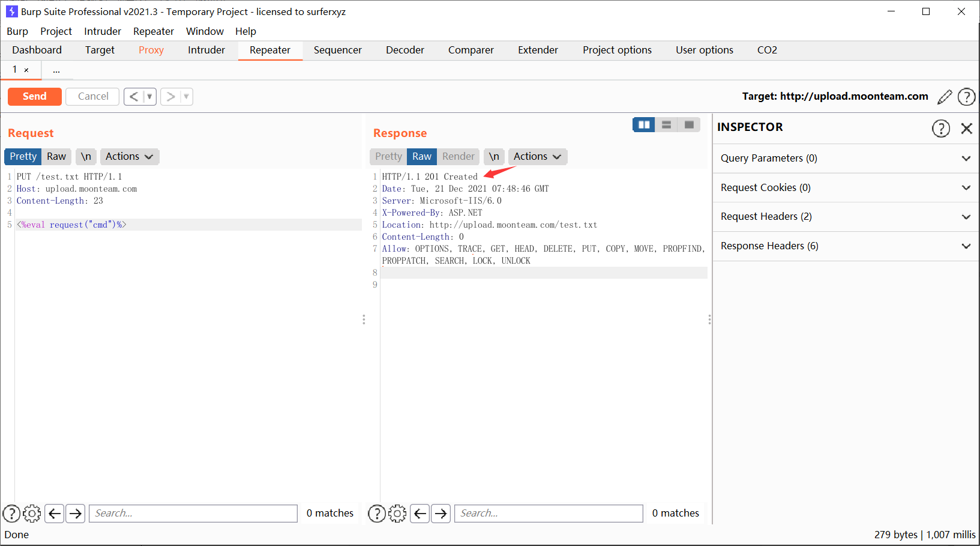This screenshot has height=546, width=980.
Task: Close the Inspector panel
Action: click(966, 128)
